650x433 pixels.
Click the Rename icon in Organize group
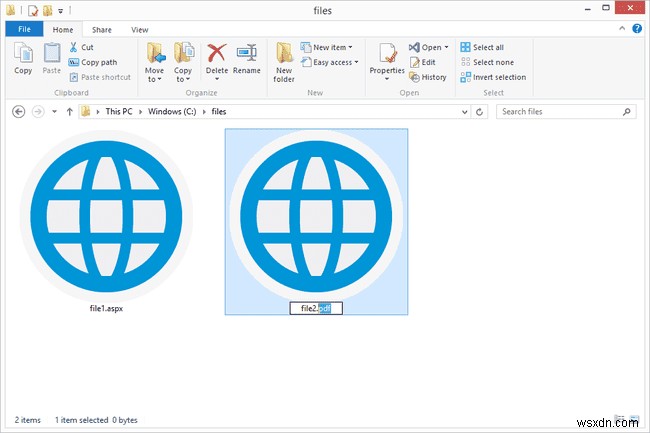tap(247, 56)
